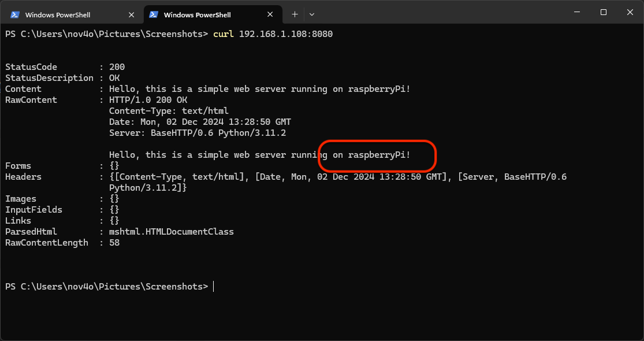Click the RawContentLength value 58

tap(114, 243)
